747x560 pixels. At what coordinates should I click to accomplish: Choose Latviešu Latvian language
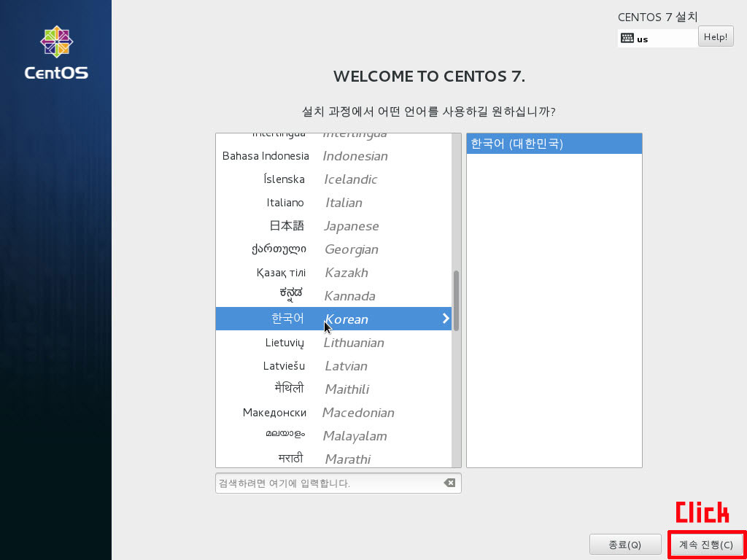[x=333, y=366]
